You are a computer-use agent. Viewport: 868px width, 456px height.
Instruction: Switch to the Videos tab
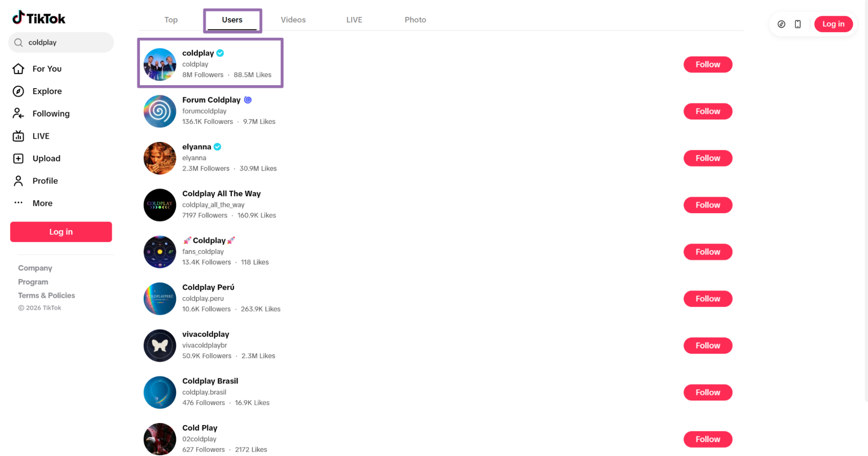[x=293, y=20]
